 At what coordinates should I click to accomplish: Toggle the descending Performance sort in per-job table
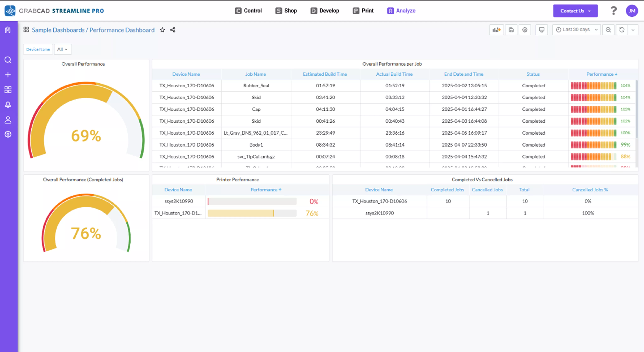click(602, 74)
